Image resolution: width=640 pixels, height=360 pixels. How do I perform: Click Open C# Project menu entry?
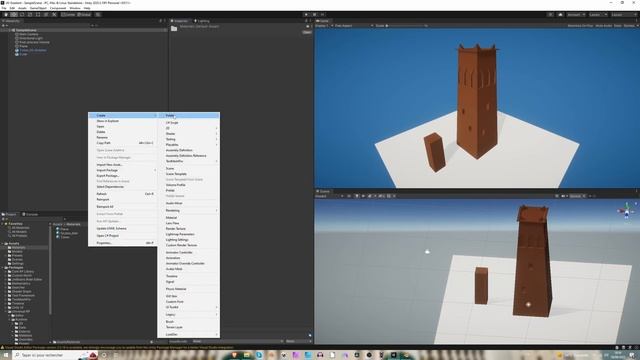tap(123, 236)
